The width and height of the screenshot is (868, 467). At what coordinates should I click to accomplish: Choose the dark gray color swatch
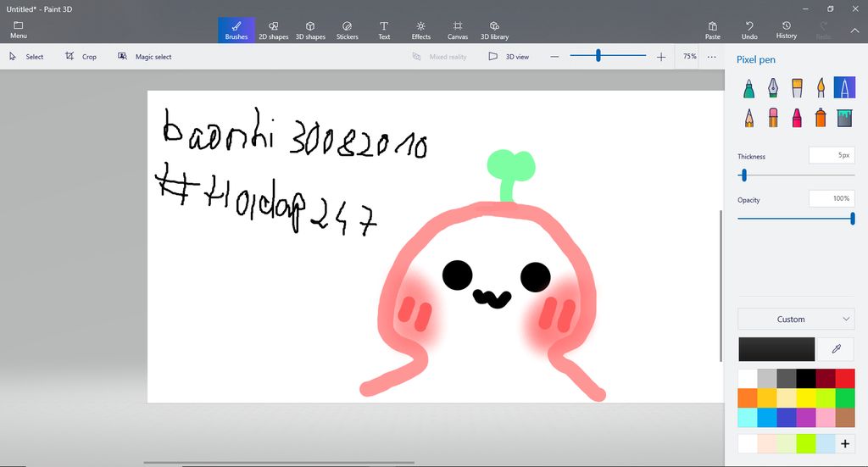[x=786, y=379]
